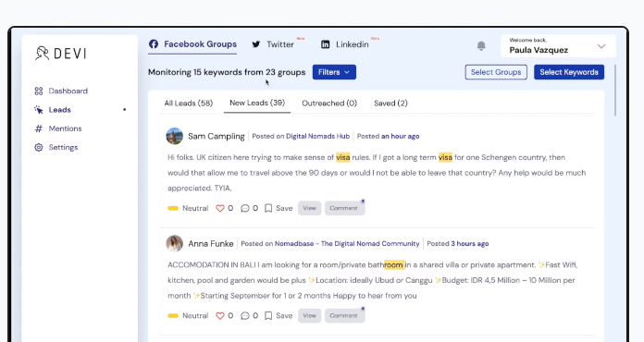The width and height of the screenshot is (644, 342).
Task: Click the Linkedin logo icon
Action: [326, 44]
